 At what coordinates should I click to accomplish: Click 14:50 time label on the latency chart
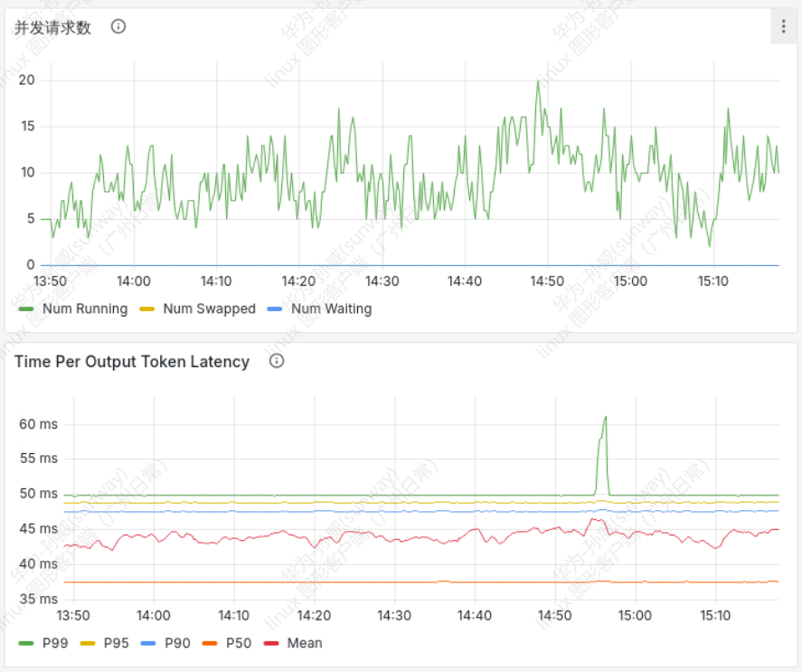[x=555, y=615]
